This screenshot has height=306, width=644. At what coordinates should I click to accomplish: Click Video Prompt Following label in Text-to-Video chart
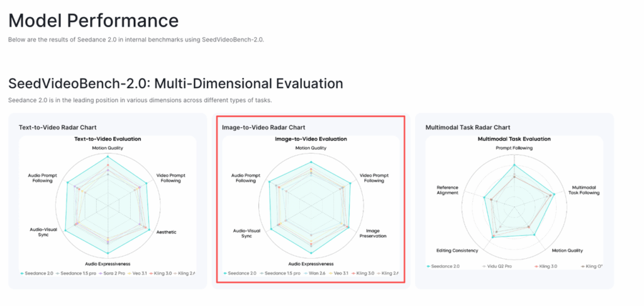coord(171,178)
